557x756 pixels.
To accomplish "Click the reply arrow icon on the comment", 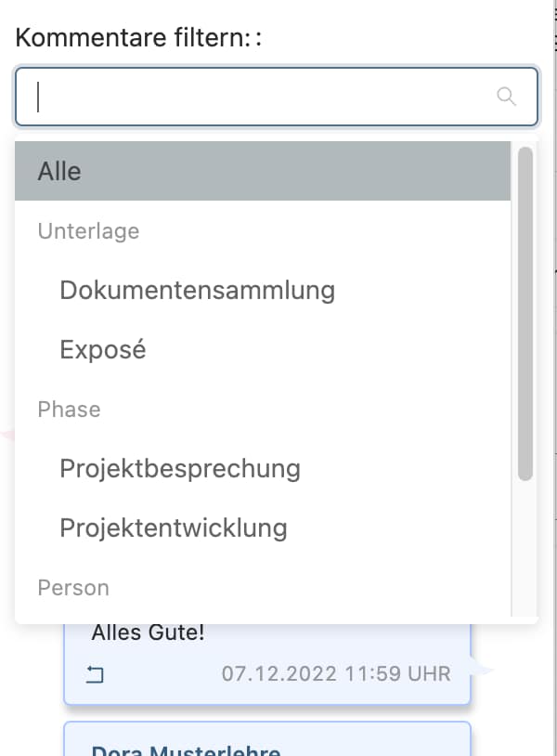I will [95, 675].
